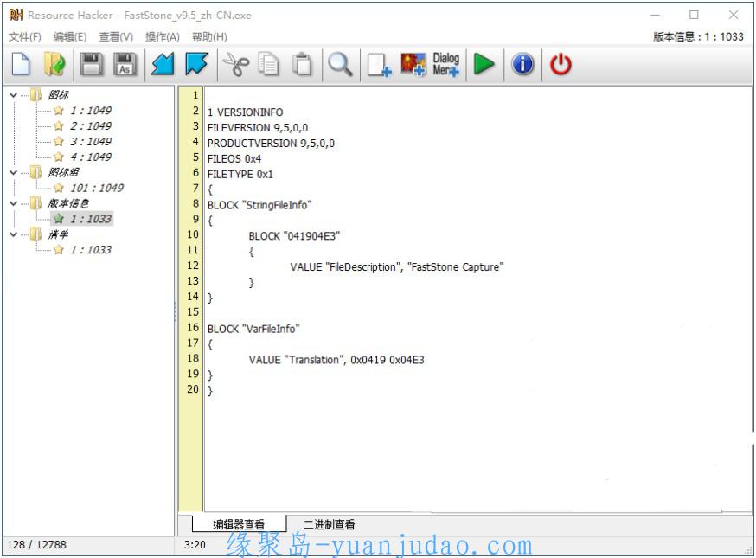This screenshot has width=756, height=558.
Task: Click the '版本信息 : 1 : 1033' label at top right
Action: click(698, 36)
